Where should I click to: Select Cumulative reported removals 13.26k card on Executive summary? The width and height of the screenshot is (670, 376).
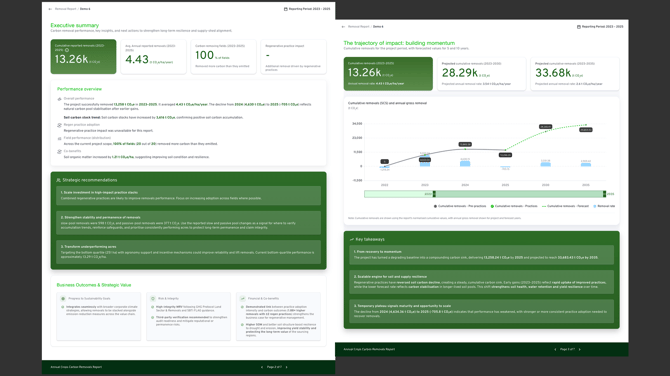[83, 57]
